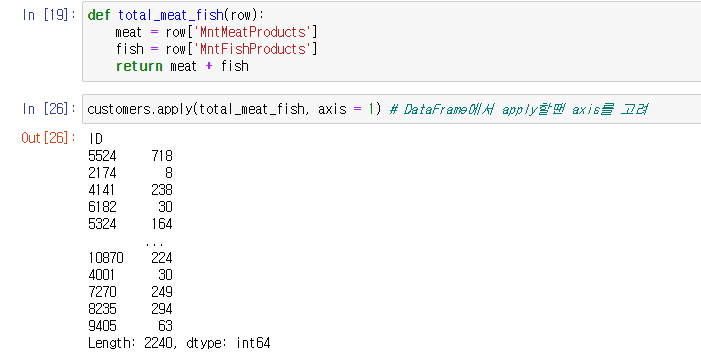Click output row 4001 with value 30
This screenshot has width=701, height=360.
[x=130, y=275]
